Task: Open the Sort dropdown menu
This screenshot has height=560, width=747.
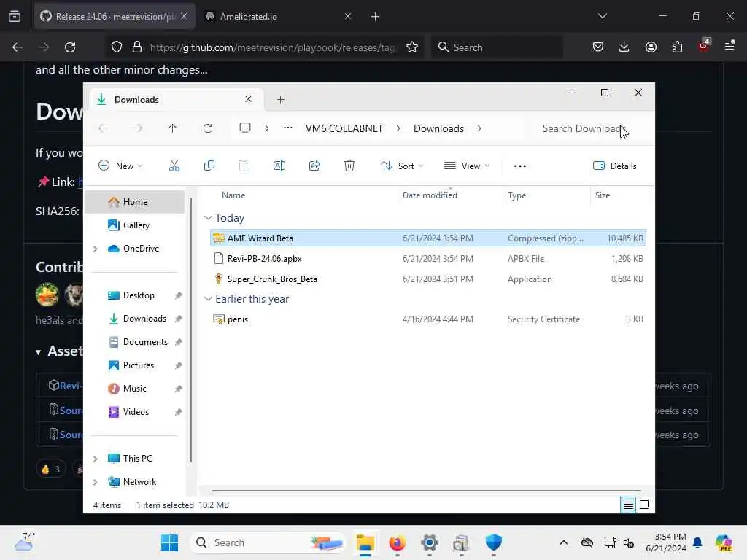Action: click(x=402, y=166)
